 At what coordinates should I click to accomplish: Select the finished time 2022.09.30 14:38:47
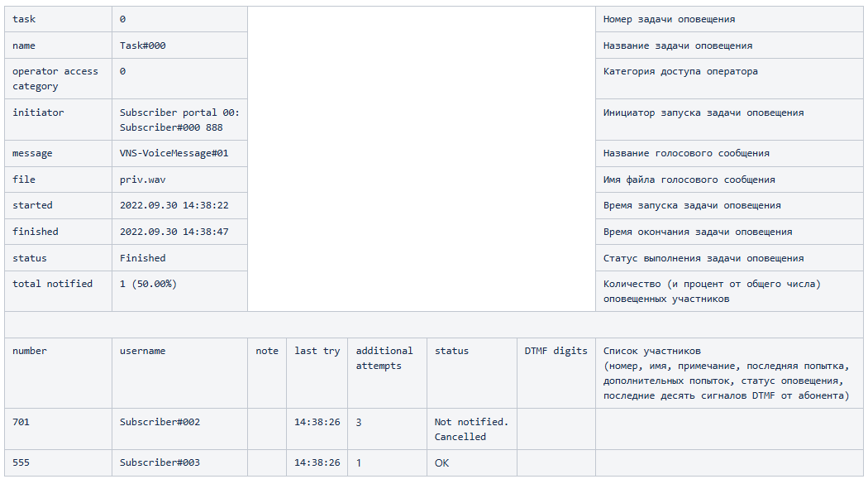[x=174, y=232]
